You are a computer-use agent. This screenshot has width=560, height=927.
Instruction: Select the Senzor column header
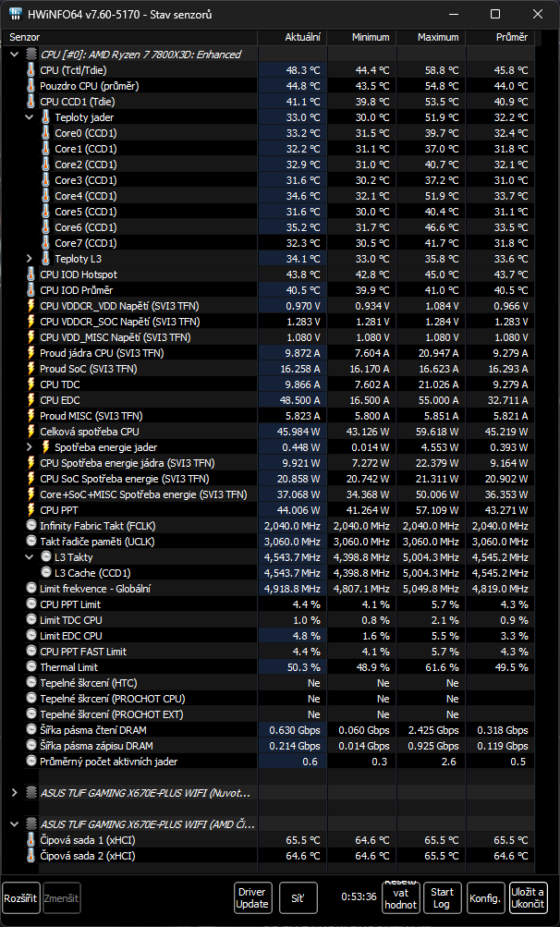129,37
